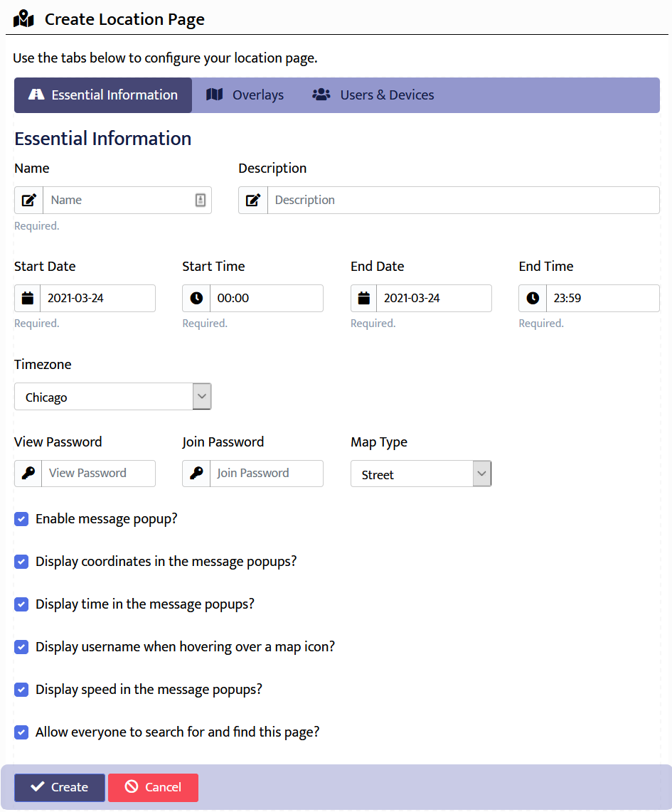
Task: Click the calendar icon for Start Date
Action: pos(27,299)
